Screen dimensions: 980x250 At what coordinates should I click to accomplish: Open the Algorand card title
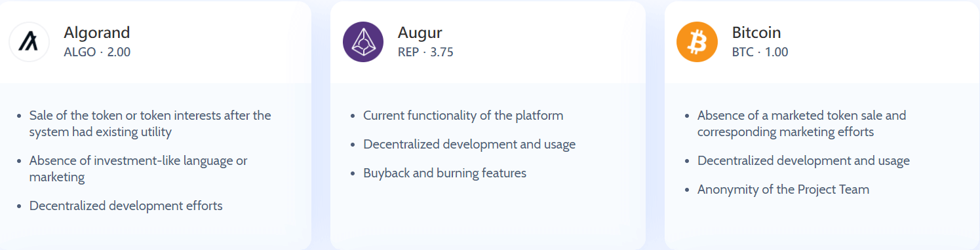click(97, 33)
